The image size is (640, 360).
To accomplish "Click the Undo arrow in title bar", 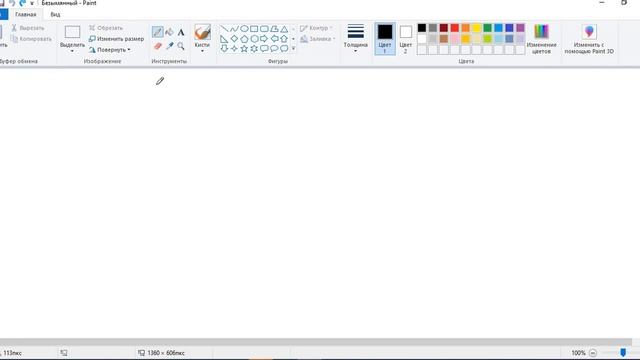I will pos(12,3).
